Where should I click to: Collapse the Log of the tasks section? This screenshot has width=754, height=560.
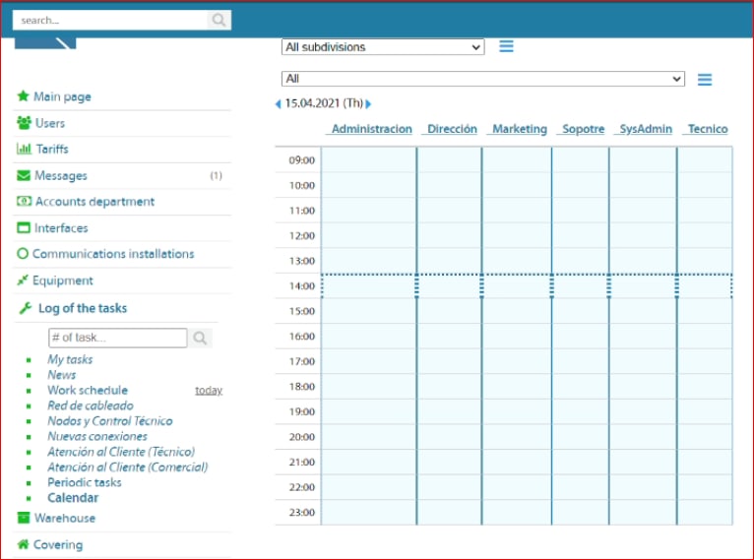coord(83,308)
